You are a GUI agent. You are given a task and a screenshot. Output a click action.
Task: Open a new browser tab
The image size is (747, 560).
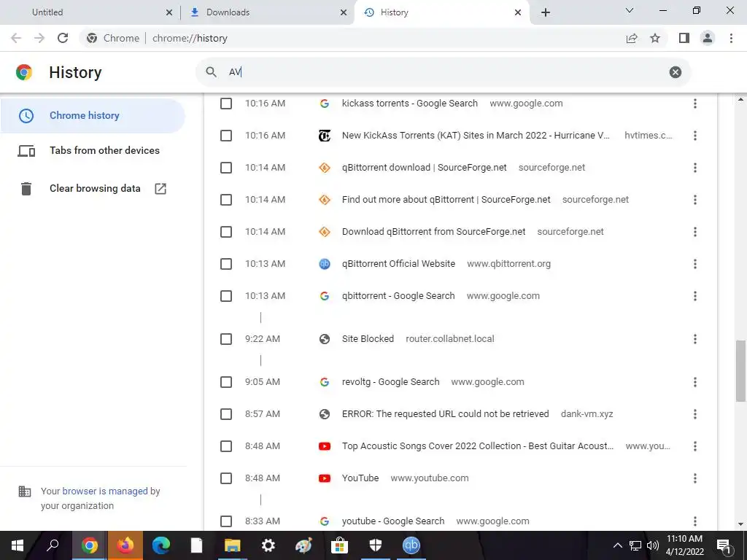[546, 12]
